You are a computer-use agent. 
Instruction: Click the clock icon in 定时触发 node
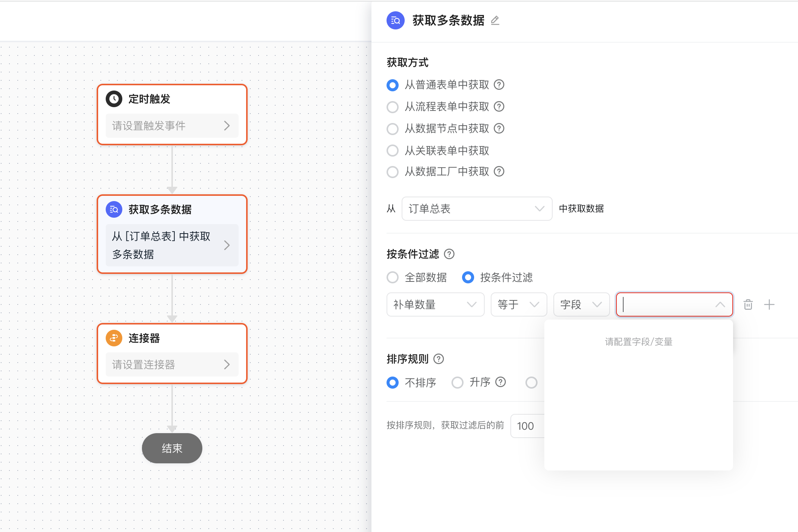[114, 99]
